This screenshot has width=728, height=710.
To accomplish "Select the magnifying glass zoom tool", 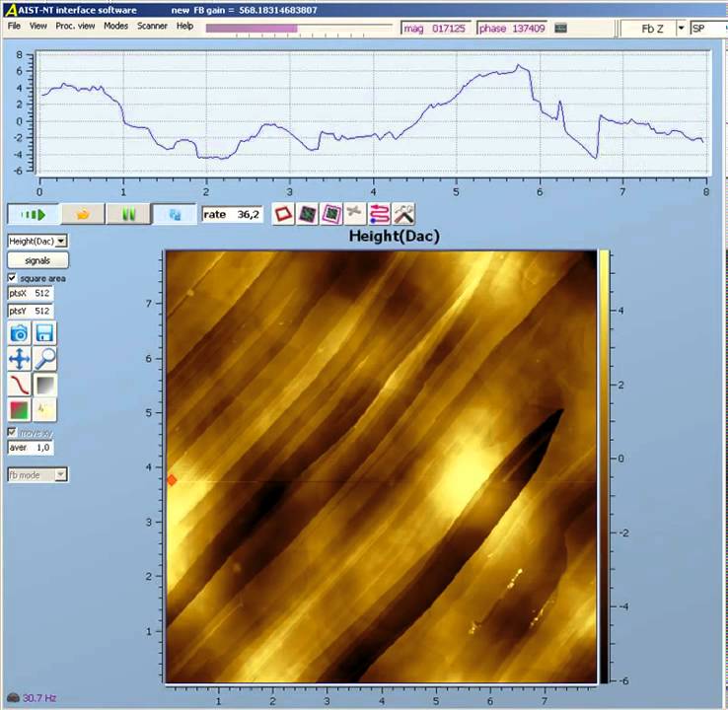I will click(x=44, y=359).
